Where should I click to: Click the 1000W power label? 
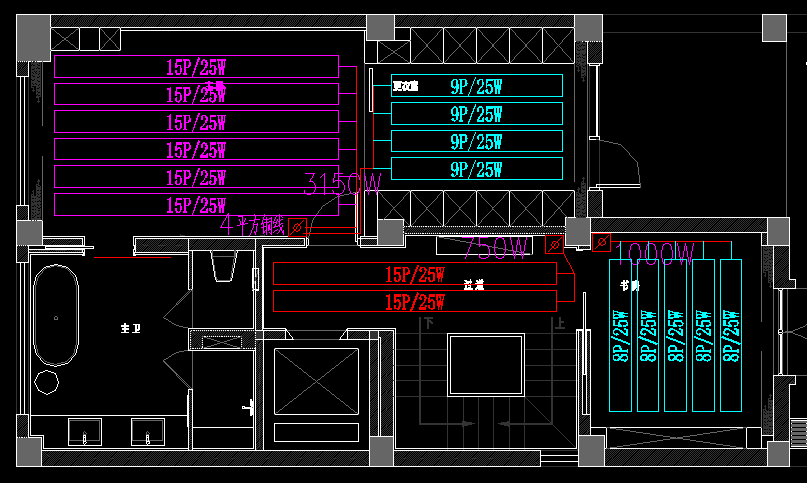(x=654, y=255)
